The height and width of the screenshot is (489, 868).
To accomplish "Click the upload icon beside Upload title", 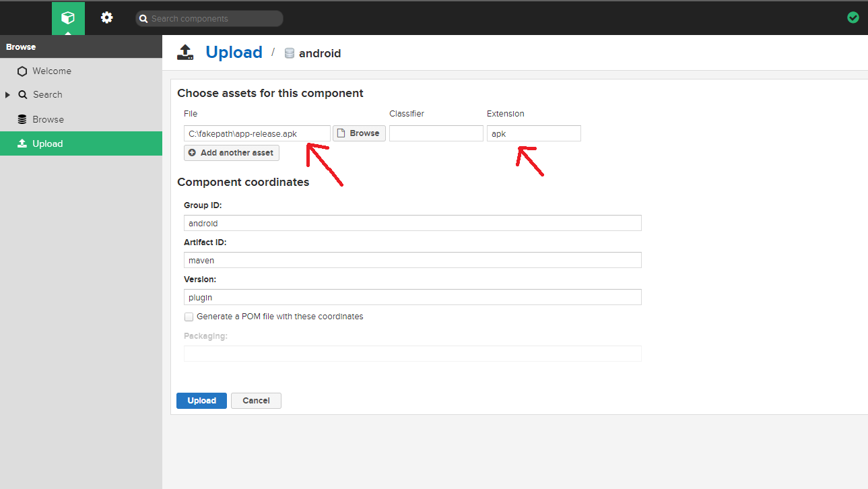I will 185,52.
